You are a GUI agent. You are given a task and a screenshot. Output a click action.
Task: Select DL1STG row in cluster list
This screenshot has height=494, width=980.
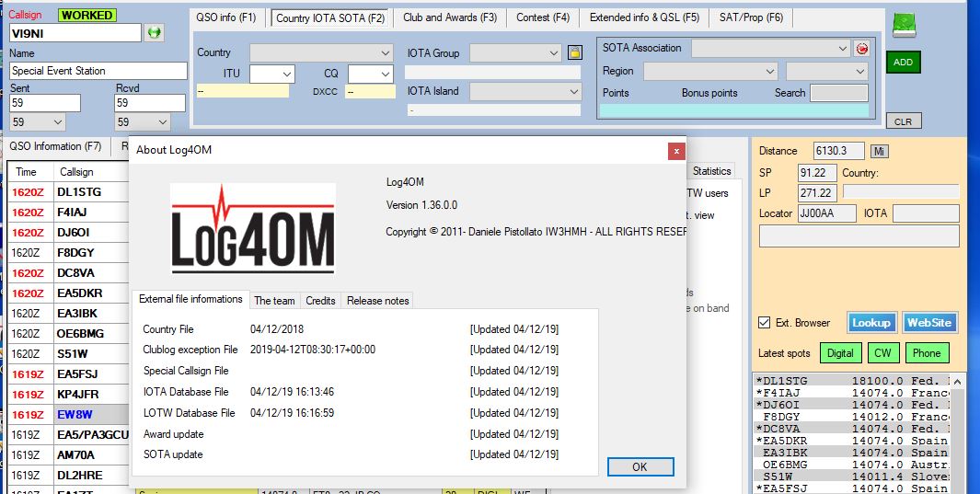(x=69, y=191)
